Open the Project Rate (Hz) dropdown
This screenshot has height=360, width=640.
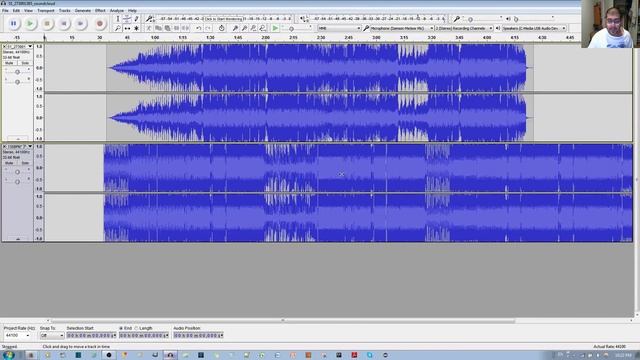click(17, 336)
